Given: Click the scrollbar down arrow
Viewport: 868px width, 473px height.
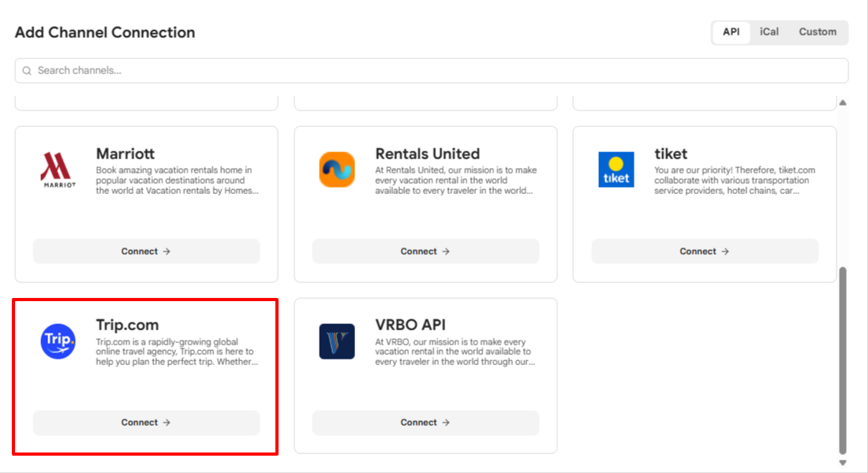Looking at the screenshot, I should click(x=843, y=463).
